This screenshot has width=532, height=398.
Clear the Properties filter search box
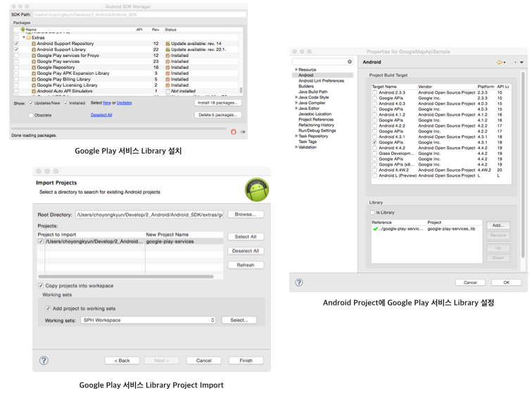[x=350, y=62]
